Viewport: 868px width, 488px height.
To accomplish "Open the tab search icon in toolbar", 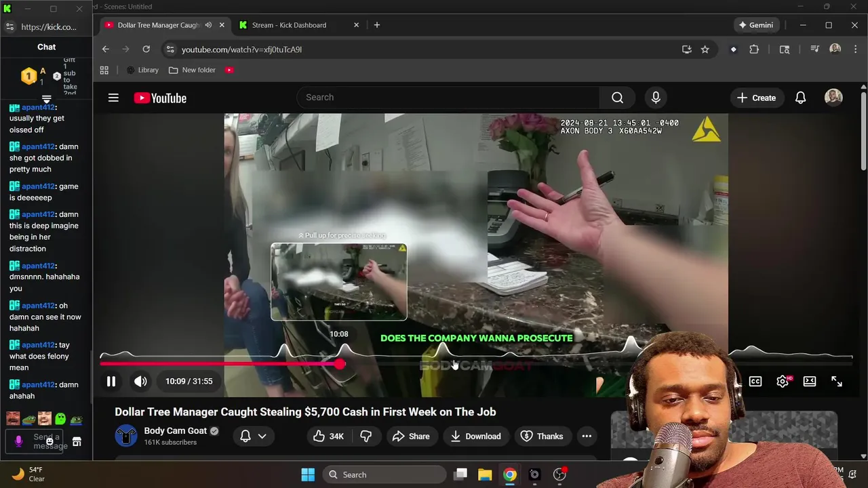I will (785, 49).
